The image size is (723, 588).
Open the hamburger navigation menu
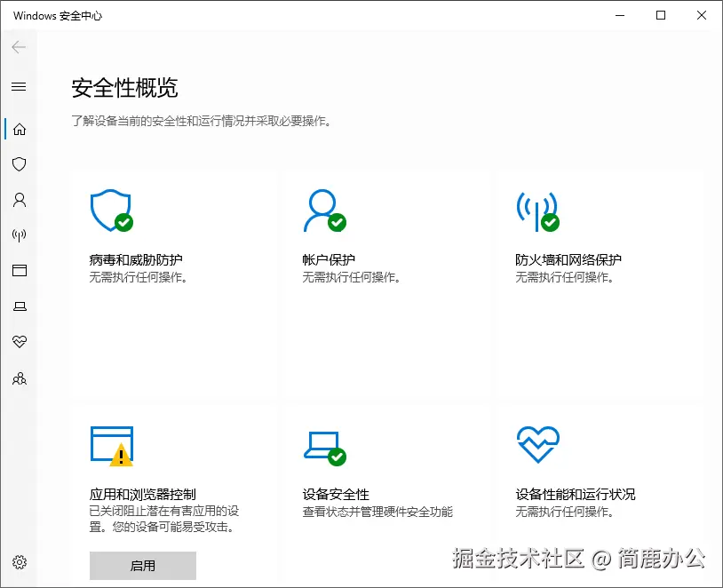19,86
